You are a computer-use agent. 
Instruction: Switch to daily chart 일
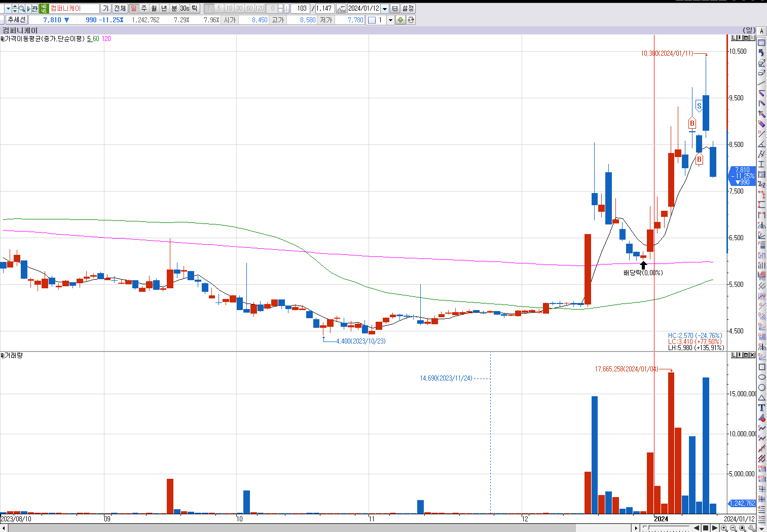tap(133, 9)
